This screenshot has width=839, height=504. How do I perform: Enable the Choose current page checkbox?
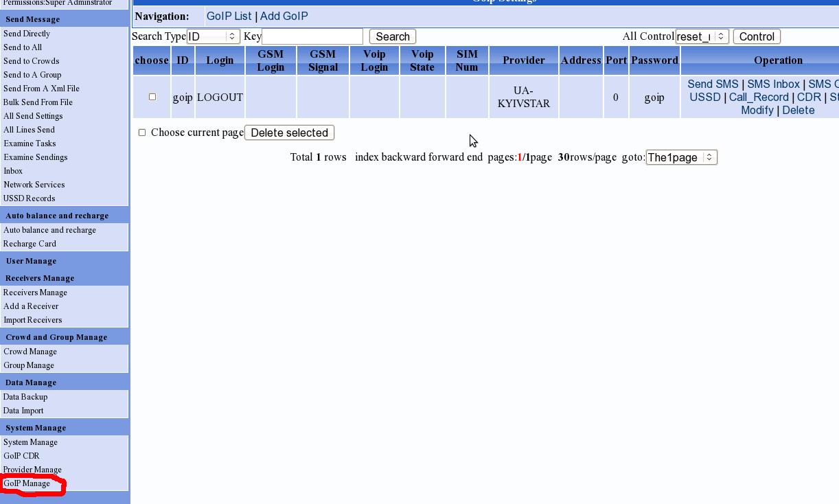click(142, 133)
